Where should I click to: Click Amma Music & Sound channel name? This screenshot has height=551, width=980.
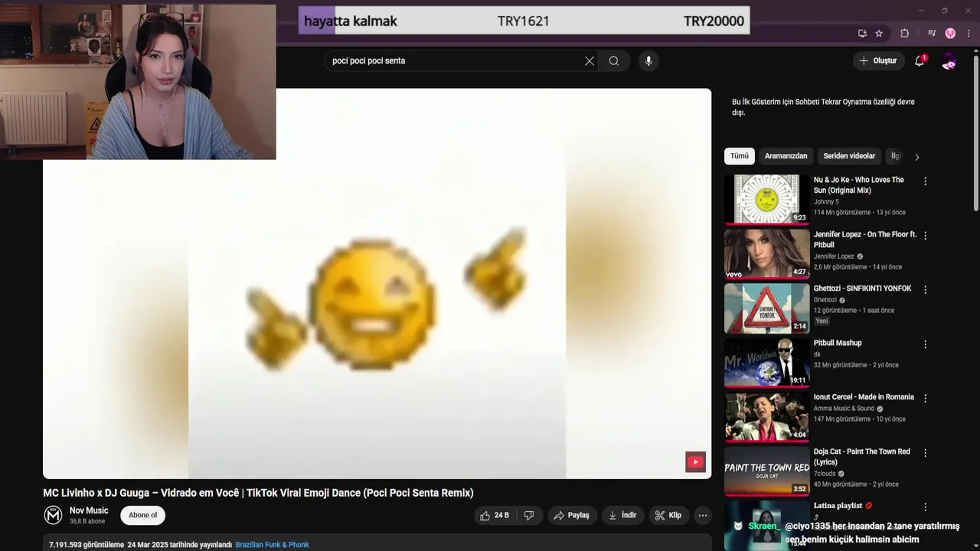click(844, 409)
